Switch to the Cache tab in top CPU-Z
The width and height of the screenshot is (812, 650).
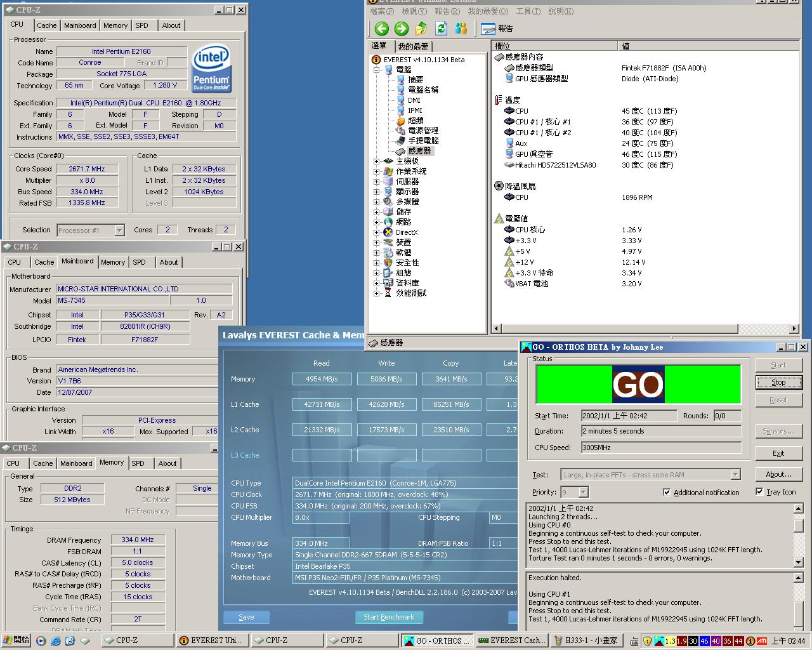[x=46, y=25]
